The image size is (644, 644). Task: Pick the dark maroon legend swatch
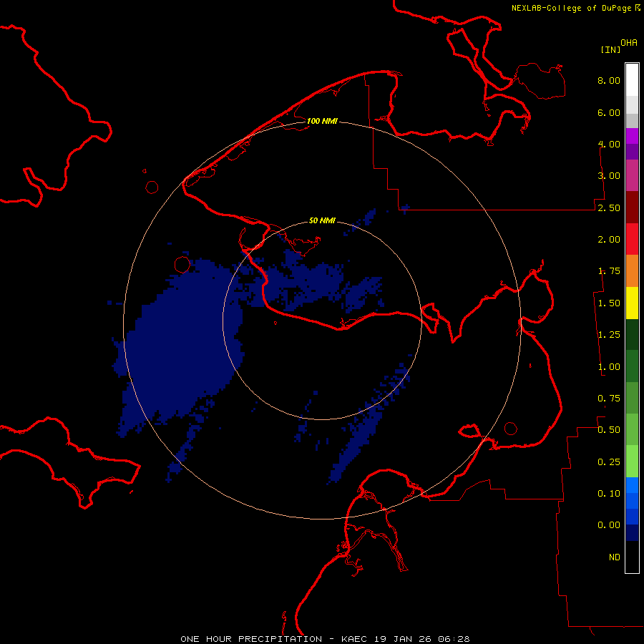coord(632,208)
